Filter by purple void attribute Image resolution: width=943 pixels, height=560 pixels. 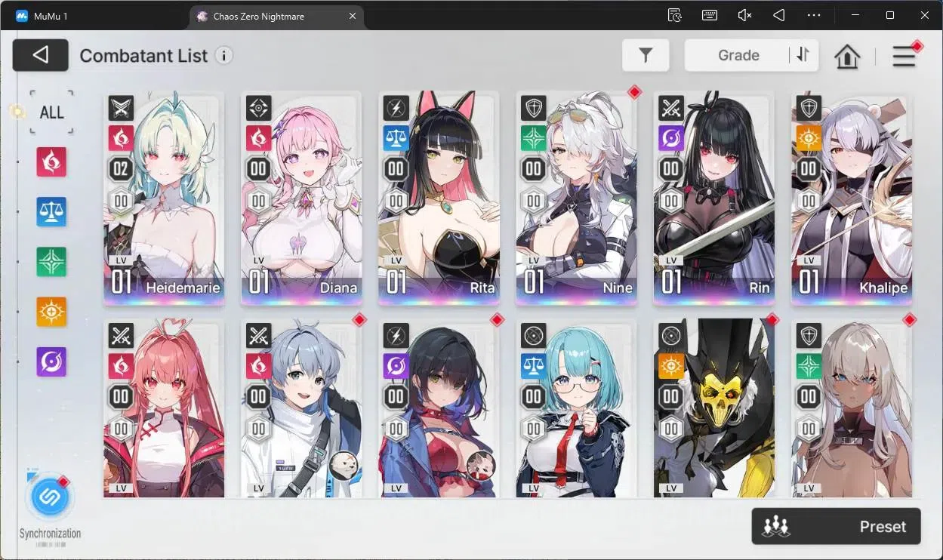point(52,362)
